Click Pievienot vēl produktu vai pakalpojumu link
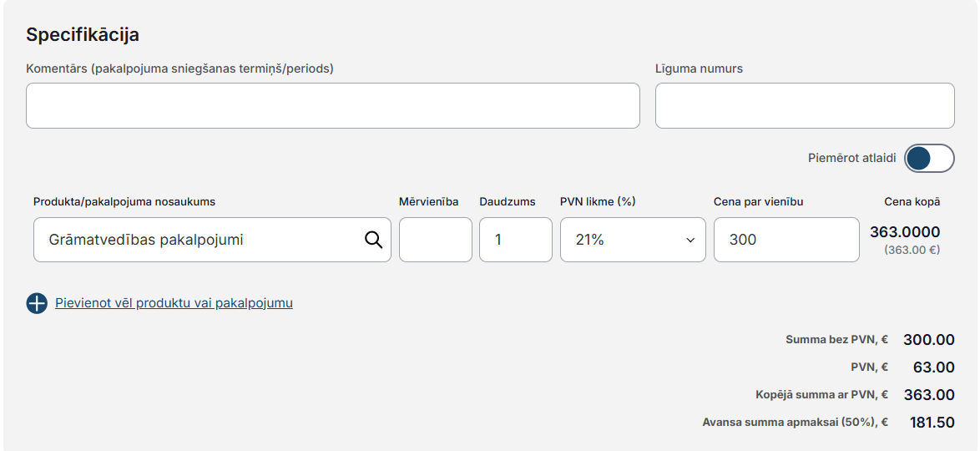The height and width of the screenshot is (451, 980). point(174,303)
